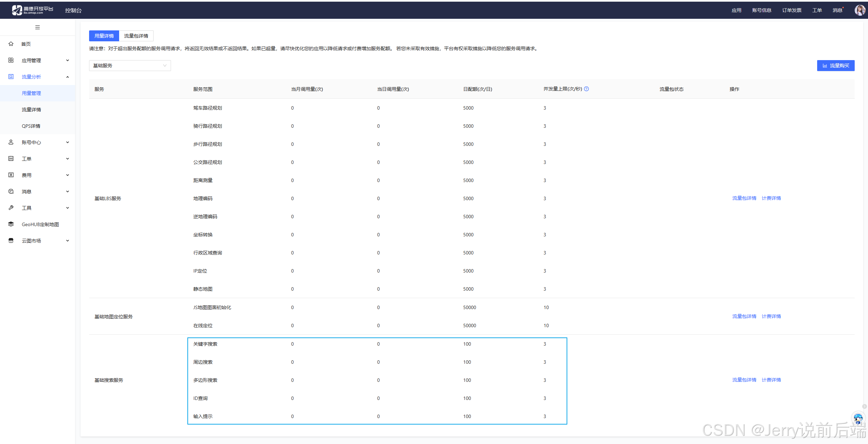Click the customer service robot icon
The height and width of the screenshot is (444, 868).
pyautogui.click(x=858, y=418)
